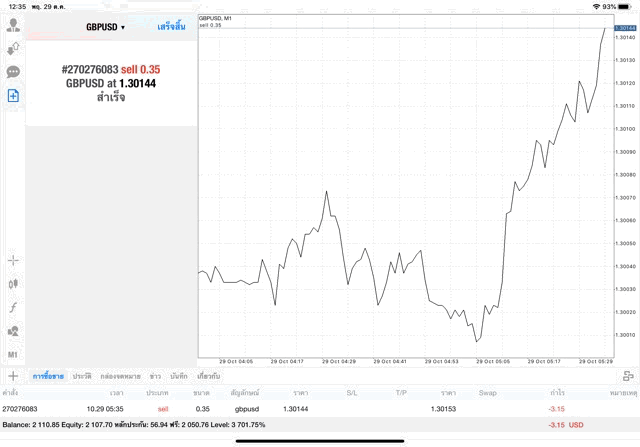
Task: Activate the crosshair tool
Action: click(13, 260)
